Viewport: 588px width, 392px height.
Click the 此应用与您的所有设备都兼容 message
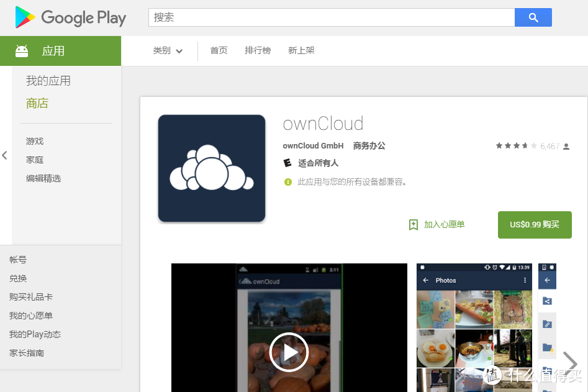click(352, 182)
